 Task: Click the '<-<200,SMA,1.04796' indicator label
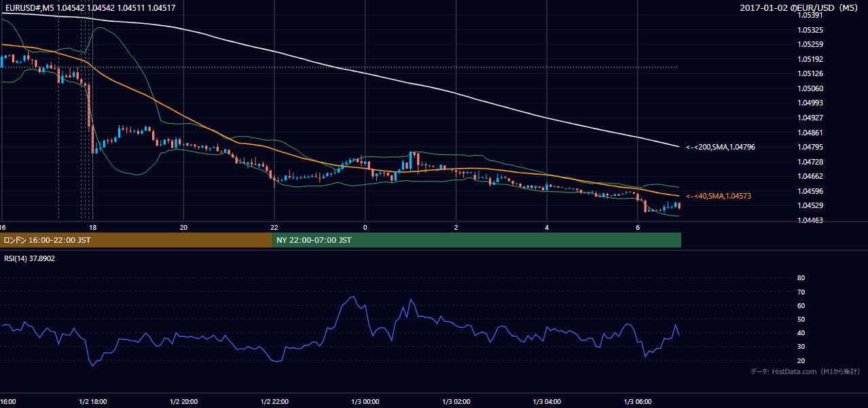click(721, 147)
